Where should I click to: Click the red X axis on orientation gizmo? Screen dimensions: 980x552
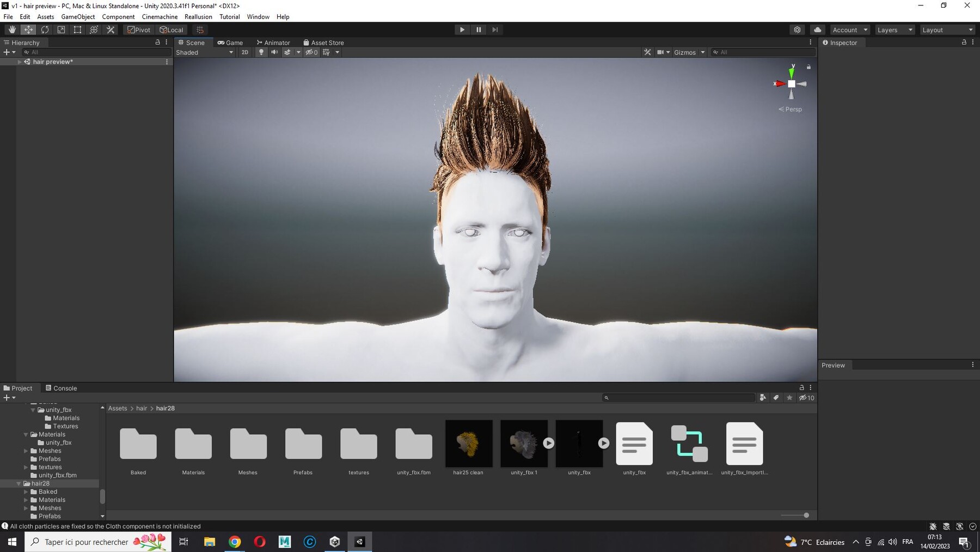pos(779,83)
